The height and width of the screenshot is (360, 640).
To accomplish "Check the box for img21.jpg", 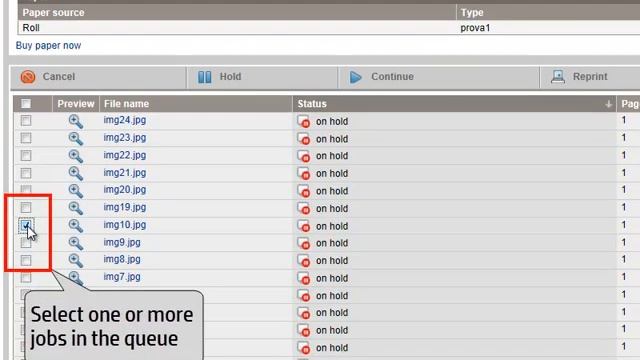I will 26,173.
